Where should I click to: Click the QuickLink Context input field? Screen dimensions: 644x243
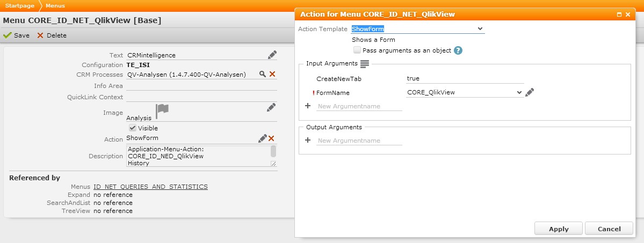pos(201,97)
